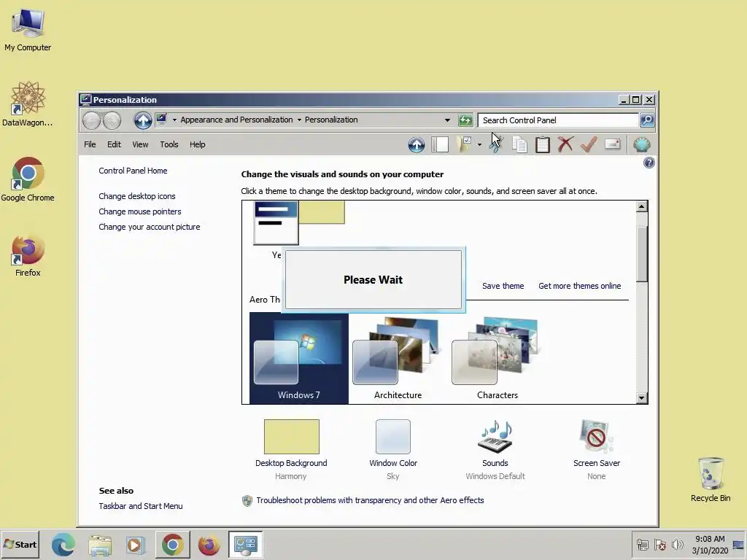The height and width of the screenshot is (560, 747).
Task: Click the Back navigation arrow button
Action: (91, 120)
